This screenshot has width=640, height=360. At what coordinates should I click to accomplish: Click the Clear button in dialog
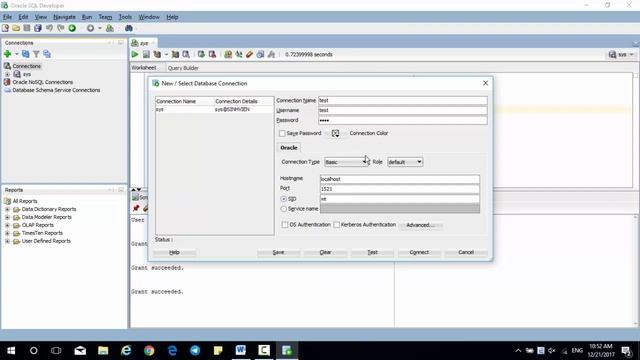(x=325, y=252)
